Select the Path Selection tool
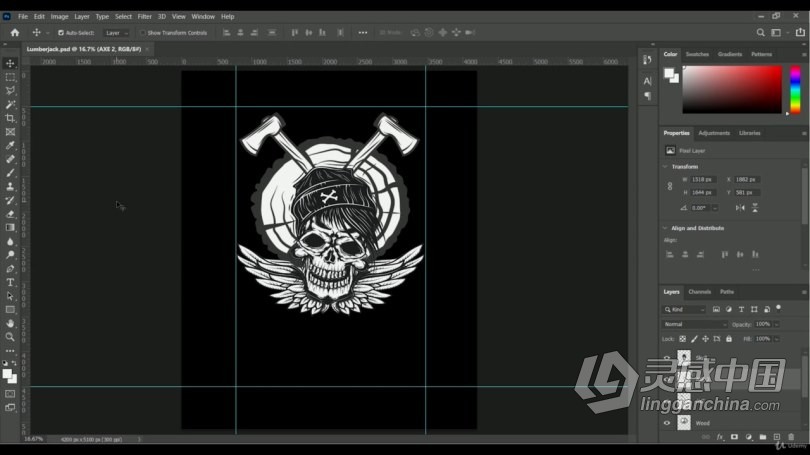 (x=10, y=296)
